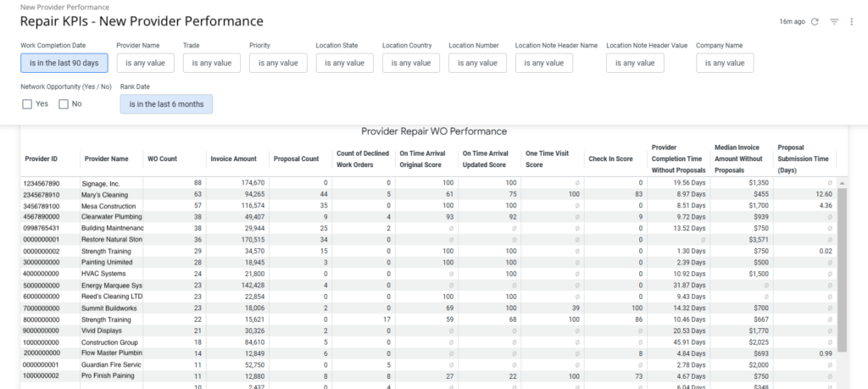Click the dashboard refresh icon
Image resolution: width=868 pixels, height=389 pixels.
click(x=815, y=22)
